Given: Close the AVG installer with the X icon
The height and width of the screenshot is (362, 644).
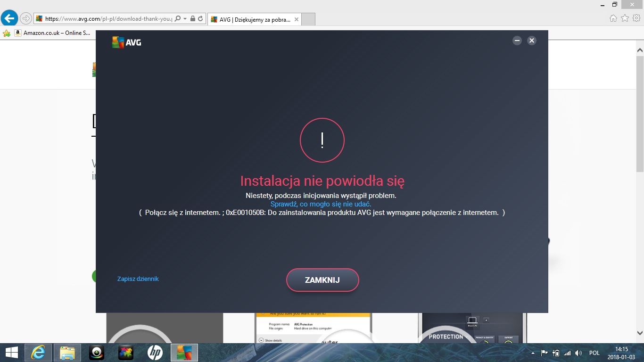Looking at the screenshot, I should click(x=532, y=41).
